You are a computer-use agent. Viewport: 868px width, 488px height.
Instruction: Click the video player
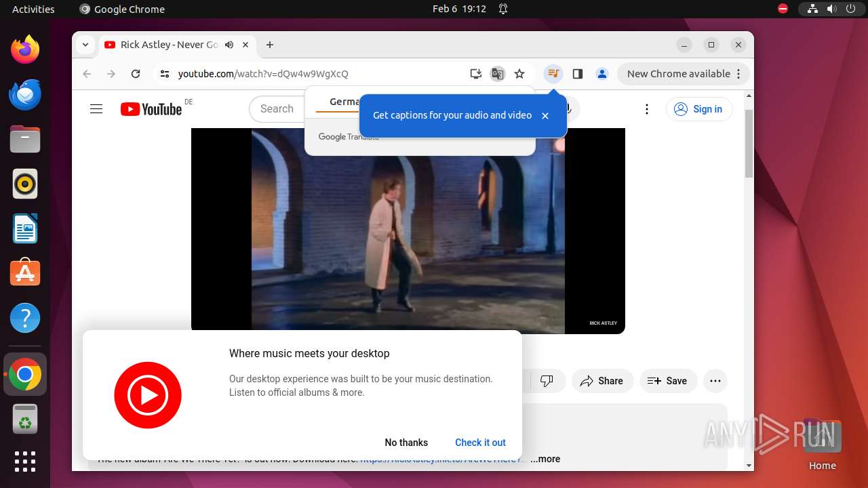408,230
